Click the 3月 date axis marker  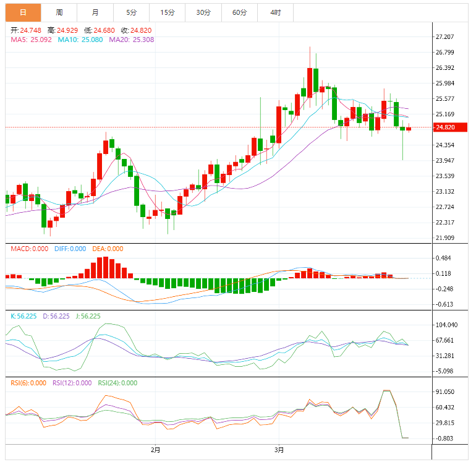pos(279,450)
